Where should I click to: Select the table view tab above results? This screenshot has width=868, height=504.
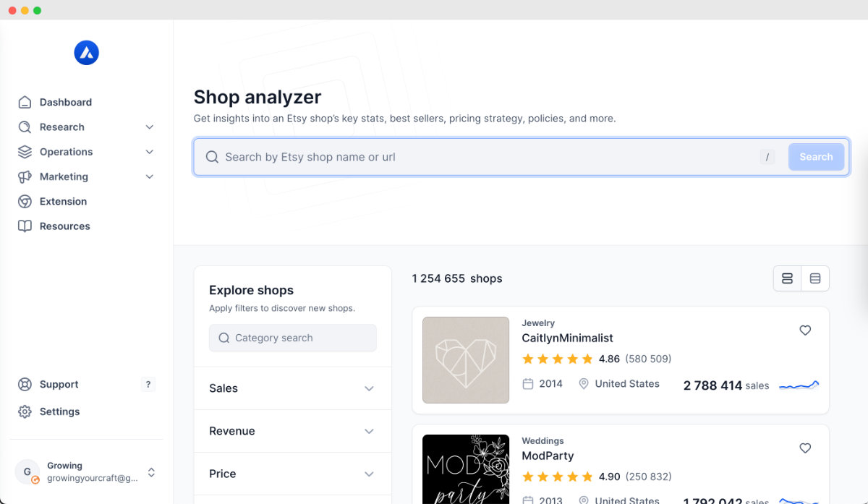[815, 278]
